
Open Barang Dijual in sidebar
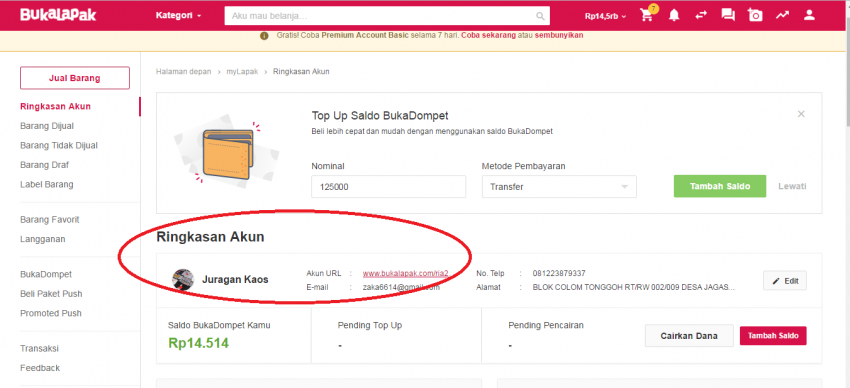coord(47,126)
